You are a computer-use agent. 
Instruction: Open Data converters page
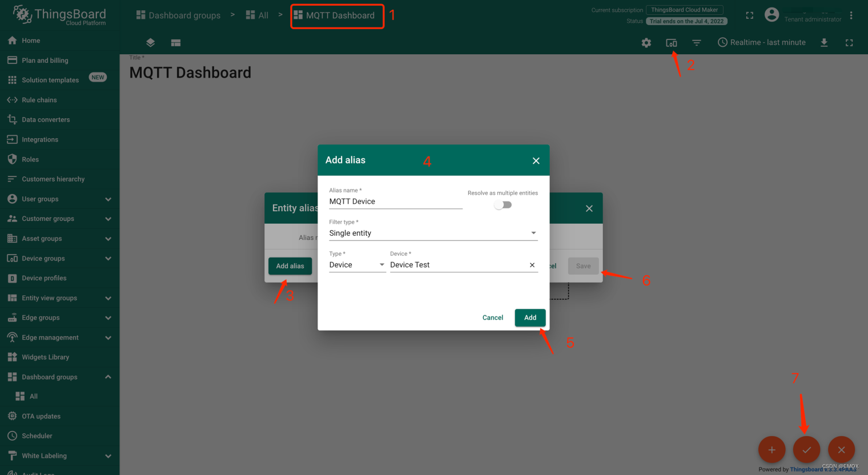[x=59, y=120]
